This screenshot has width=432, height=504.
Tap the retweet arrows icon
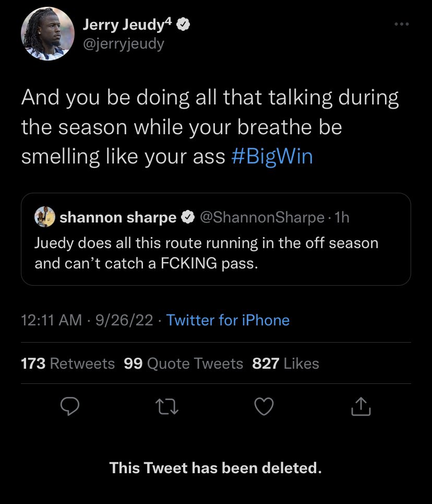pos(167,406)
